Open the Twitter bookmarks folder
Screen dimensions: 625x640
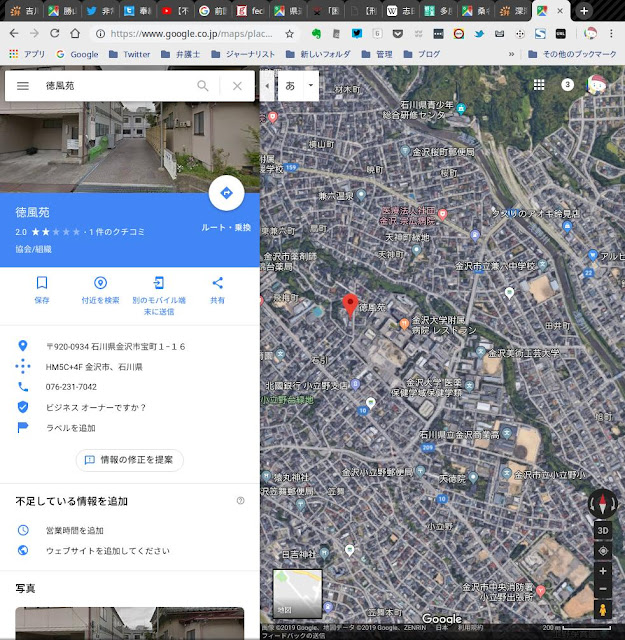[x=129, y=54]
